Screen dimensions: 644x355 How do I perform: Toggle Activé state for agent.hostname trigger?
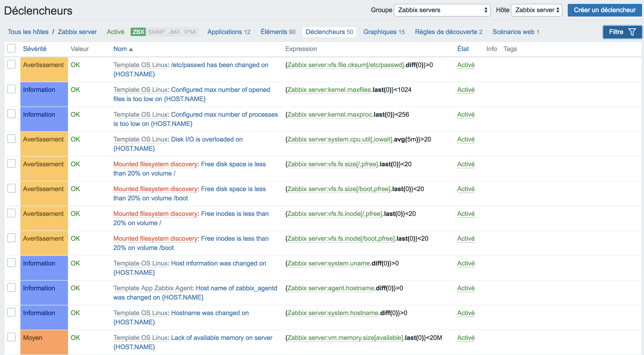click(466, 288)
